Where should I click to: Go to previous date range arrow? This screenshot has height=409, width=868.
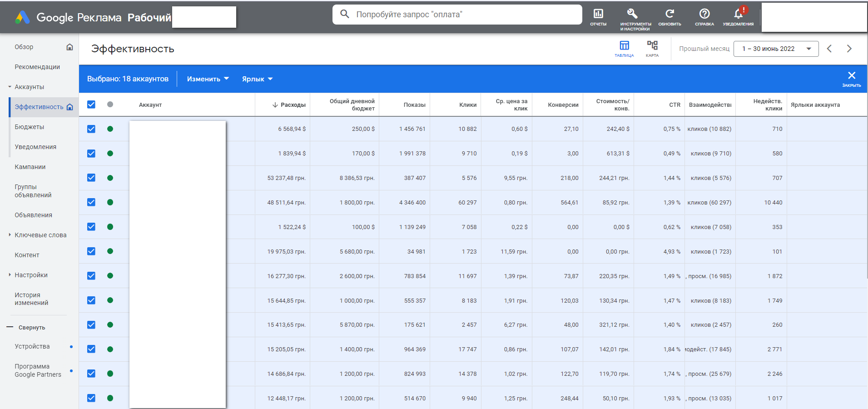click(x=829, y=49)
